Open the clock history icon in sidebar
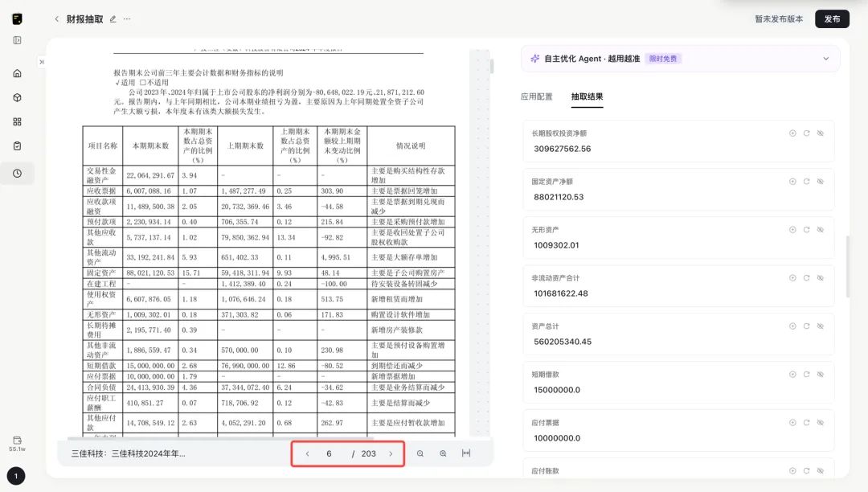The image size is (868, 492). click(x=17, y=173)
